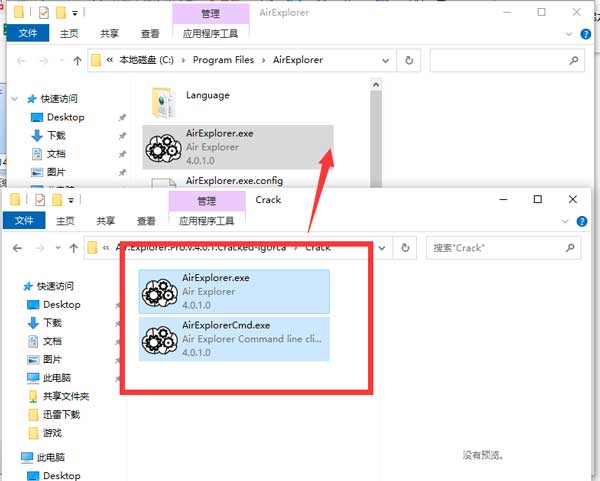Refresh the Crack folder view
Screen dimensions: 600x481
(x=405, y=248)
